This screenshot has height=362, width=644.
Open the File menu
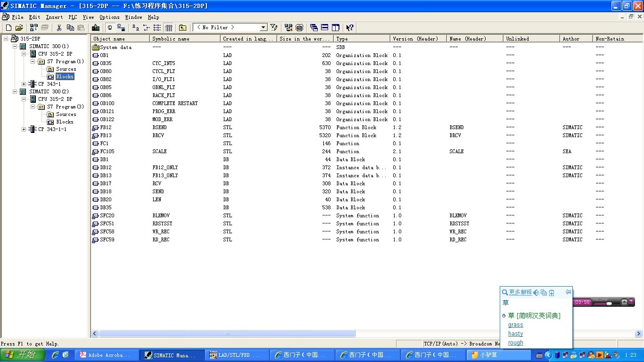[17, 17]
